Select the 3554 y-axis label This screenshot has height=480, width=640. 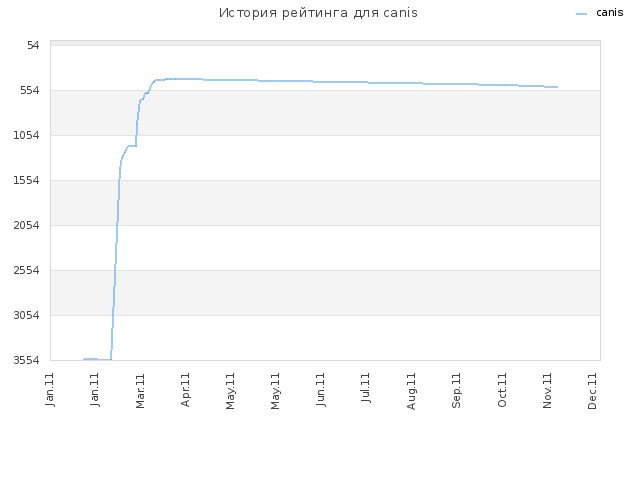[x=27, y=360]
